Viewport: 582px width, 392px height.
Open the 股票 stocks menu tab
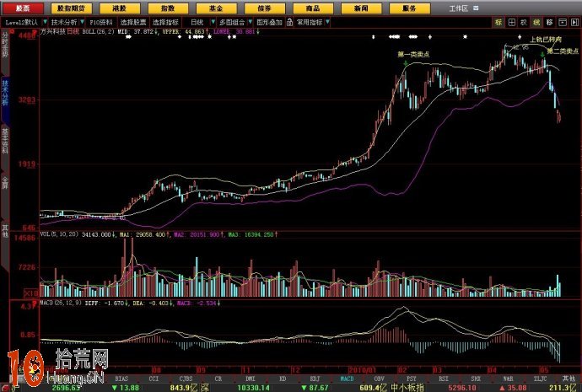point(23,8)
